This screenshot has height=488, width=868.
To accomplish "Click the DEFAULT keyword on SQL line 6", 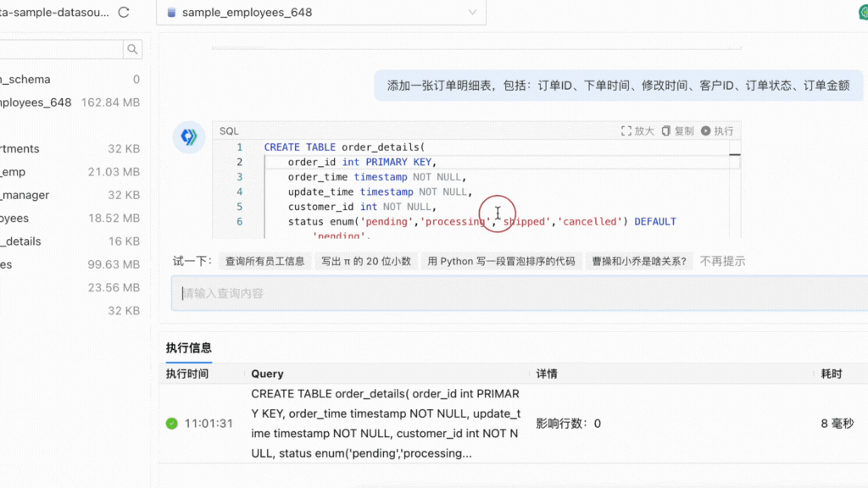I will tap(655, 222).
